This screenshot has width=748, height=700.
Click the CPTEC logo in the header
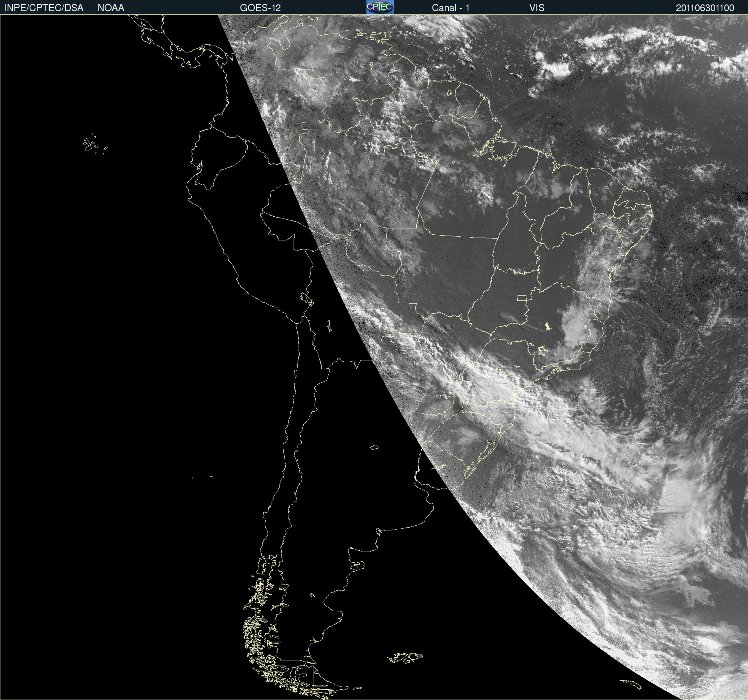[380, 7]
